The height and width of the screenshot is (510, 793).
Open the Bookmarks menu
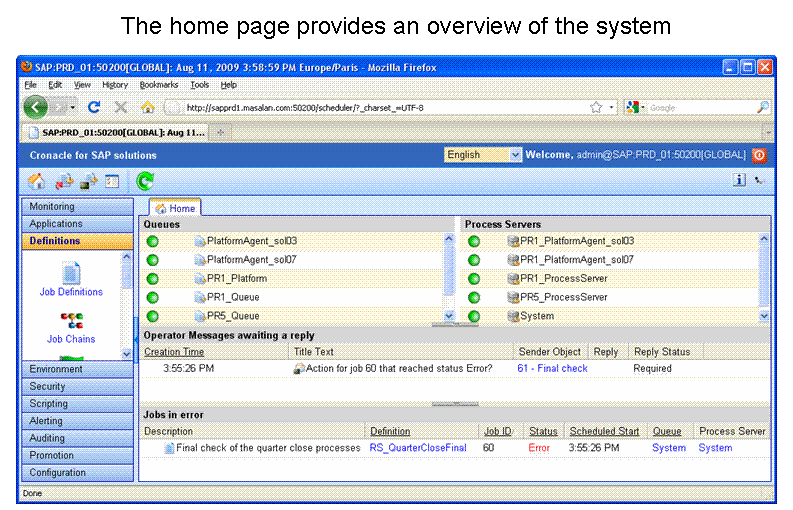coord(159,85)
